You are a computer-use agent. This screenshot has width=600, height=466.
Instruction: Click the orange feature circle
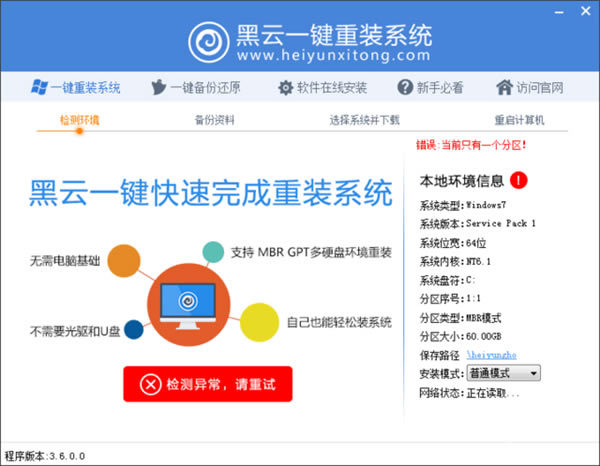124,261
